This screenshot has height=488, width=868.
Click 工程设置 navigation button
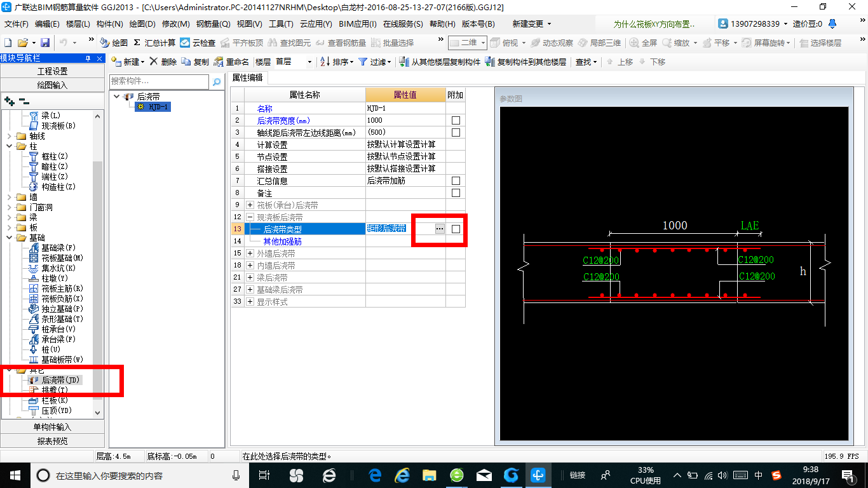(x=52, y=71)
